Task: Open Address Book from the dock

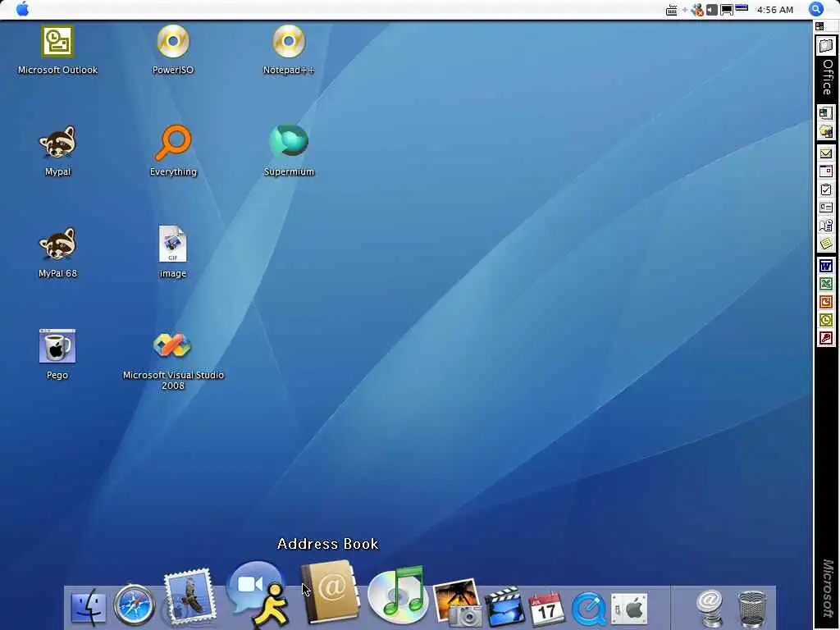Action: [330, 592]
